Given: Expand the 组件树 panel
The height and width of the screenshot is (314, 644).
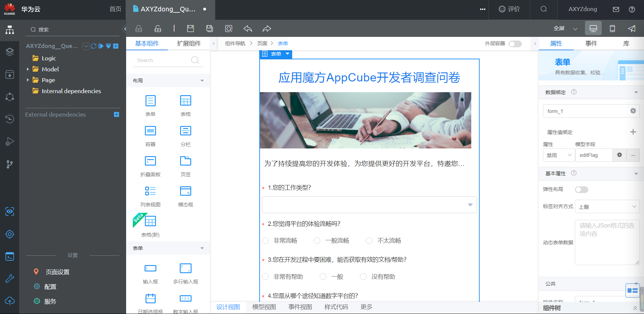Looking at the screenshot, I should pos(635,308).
